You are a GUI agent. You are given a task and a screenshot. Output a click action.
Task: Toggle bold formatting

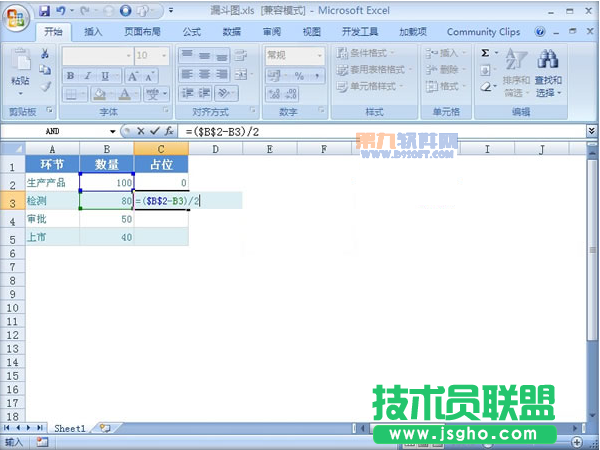tap(70, 76)
